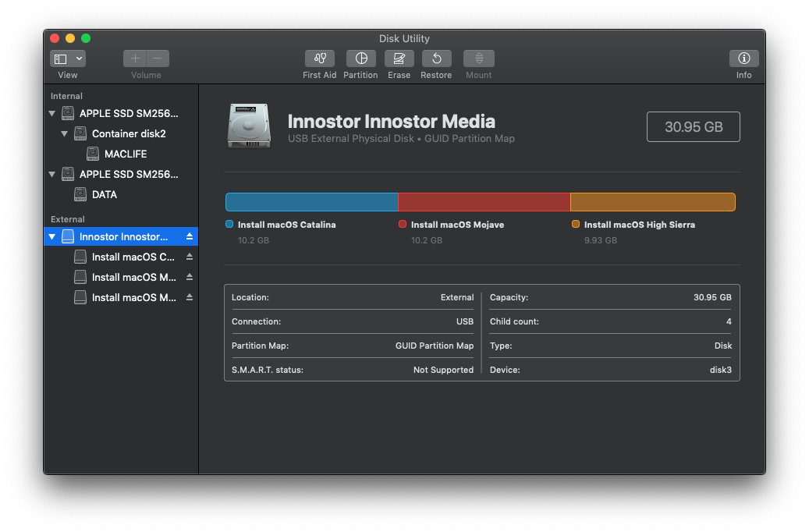Click the Erase toolbar icon
This screenshot has height=532, width=809.
click(x=399, y=59)
